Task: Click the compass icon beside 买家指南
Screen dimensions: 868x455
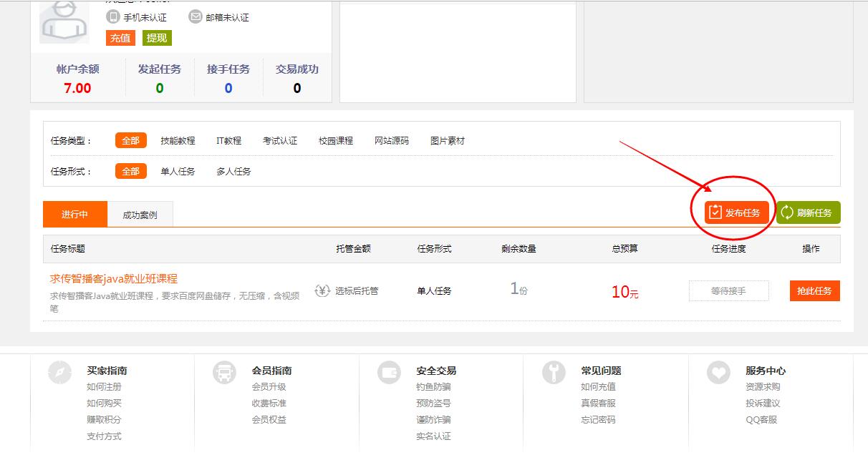Action: coord(60,373)
